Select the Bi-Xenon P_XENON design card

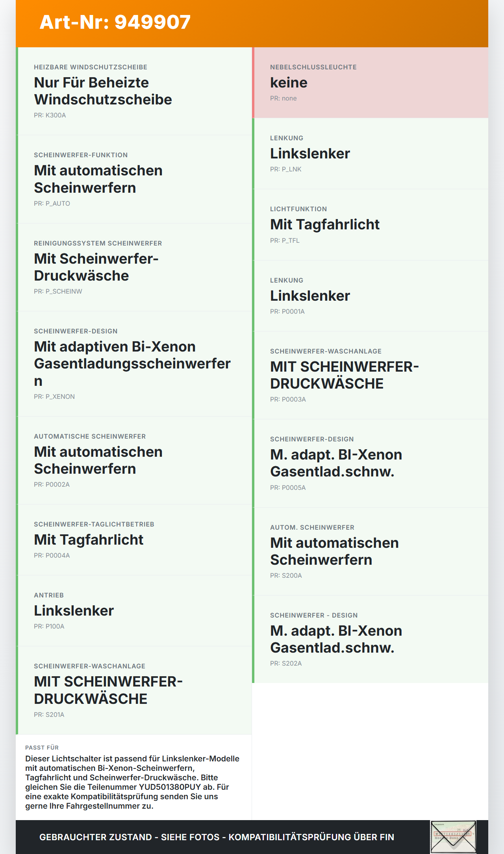pyautogui.click(x=134, y=364)
